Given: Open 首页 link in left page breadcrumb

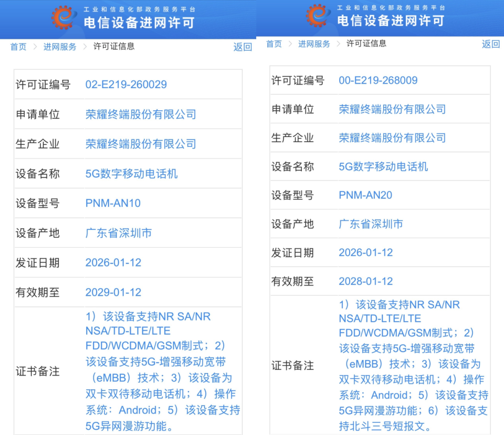Looking at the screenshot, I should coord(18,47).
